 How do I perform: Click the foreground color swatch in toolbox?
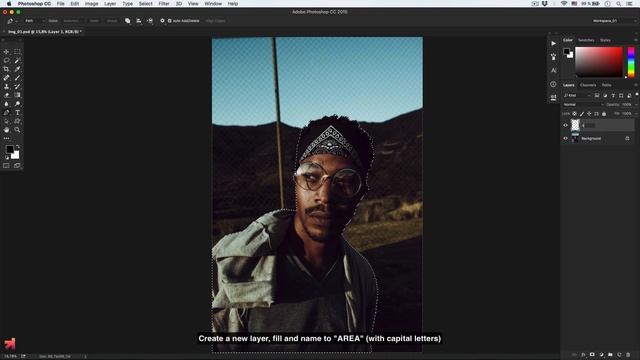9,150
